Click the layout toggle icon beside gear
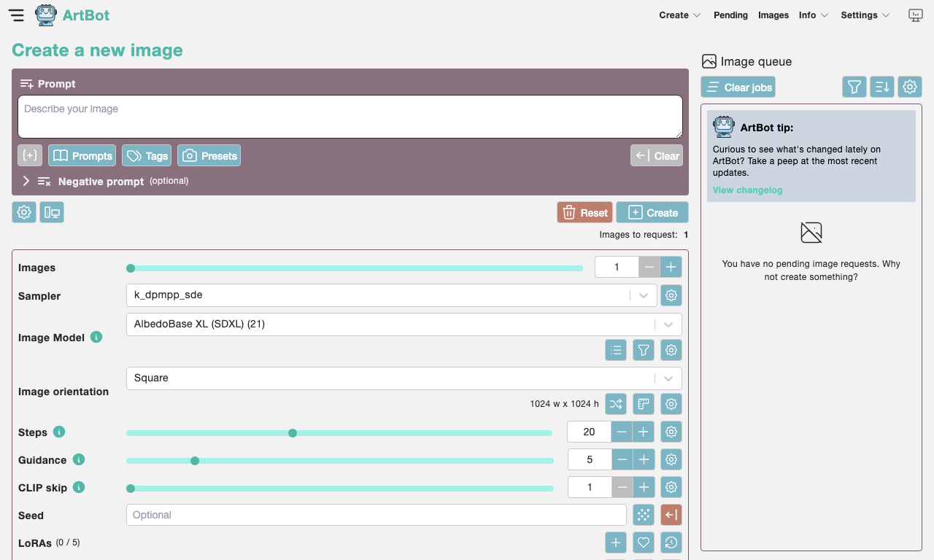 pyautogui.click(x=52, y=212)
